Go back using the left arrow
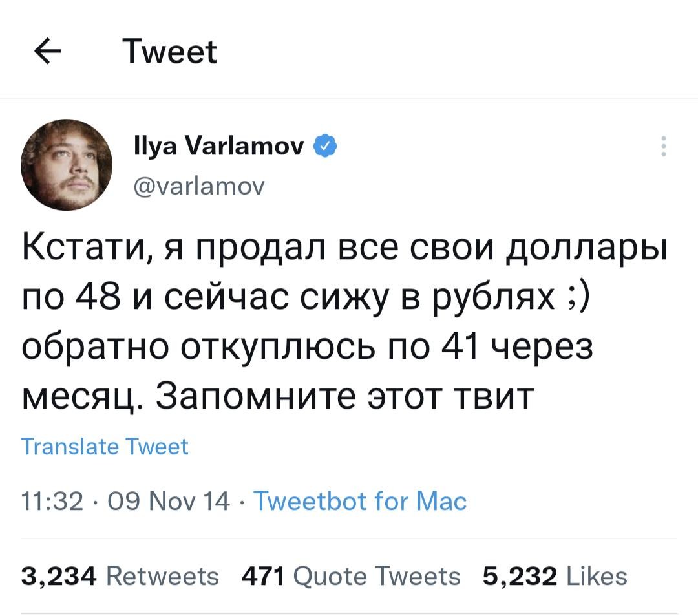The width and height of the screenshot is (698, 616). pos(47,52)
